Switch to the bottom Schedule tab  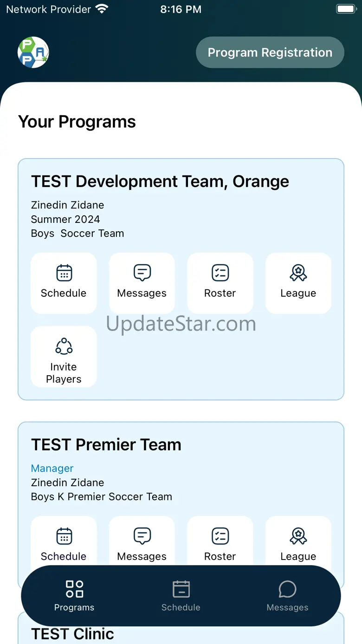point(181,595)
